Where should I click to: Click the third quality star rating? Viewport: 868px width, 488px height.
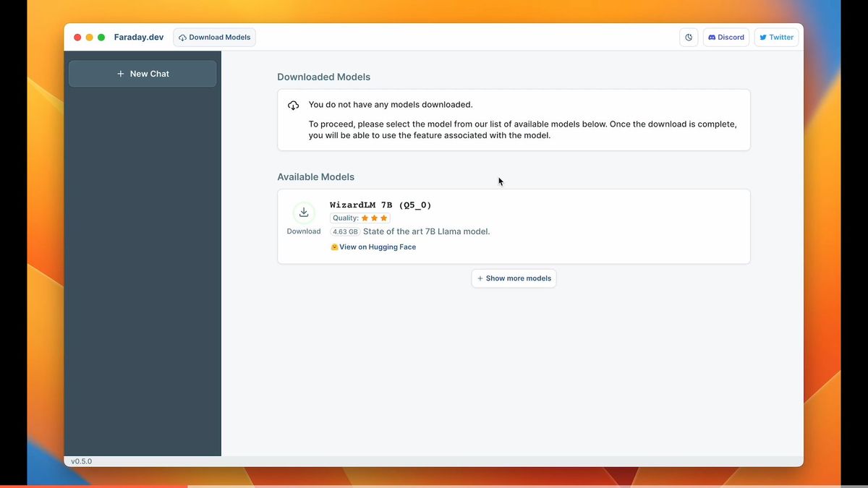tap(384, 218)
